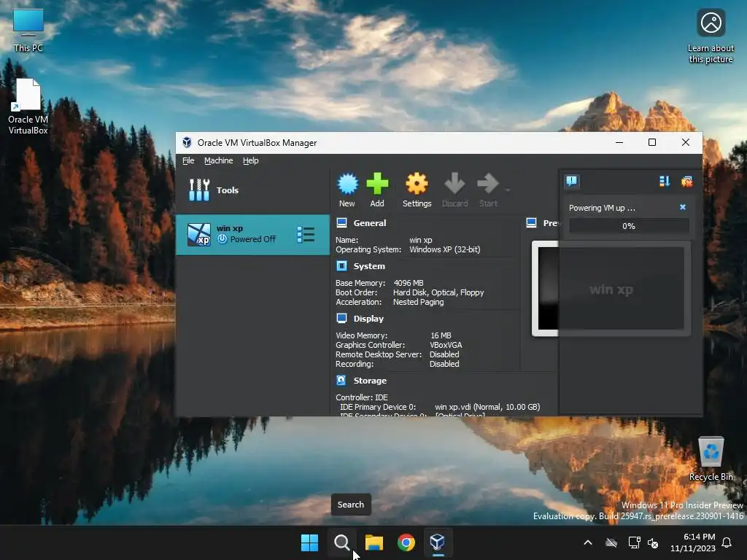The height and width of the screenshot is (560, 747).
Task: Click the Nested Paging acceleration value
Action: click(x=418, y=302)
